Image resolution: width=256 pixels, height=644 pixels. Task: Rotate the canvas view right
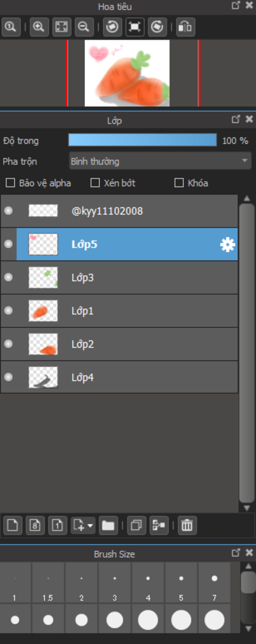157,27
